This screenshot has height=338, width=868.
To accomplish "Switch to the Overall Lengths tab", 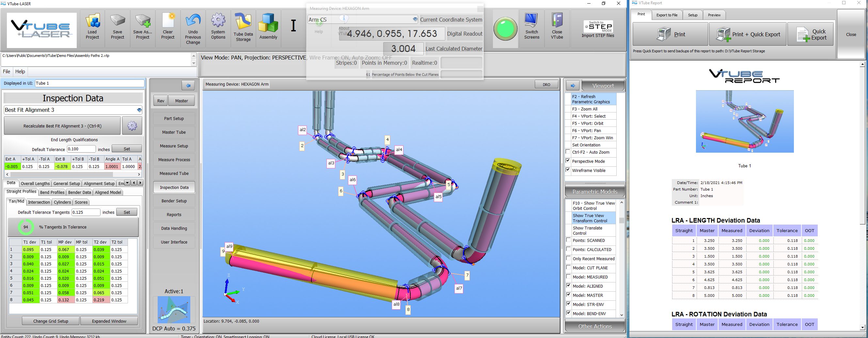I will pos(35,183).
